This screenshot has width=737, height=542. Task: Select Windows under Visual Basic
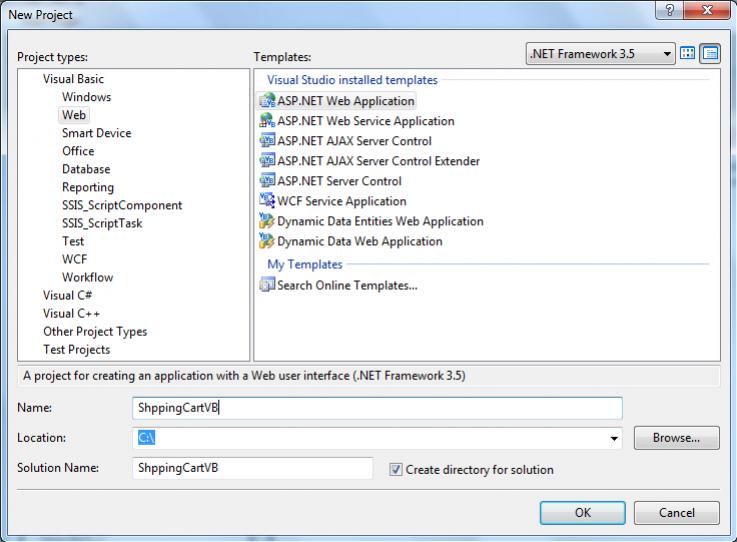pyautogui.click(x=86, y=97)
